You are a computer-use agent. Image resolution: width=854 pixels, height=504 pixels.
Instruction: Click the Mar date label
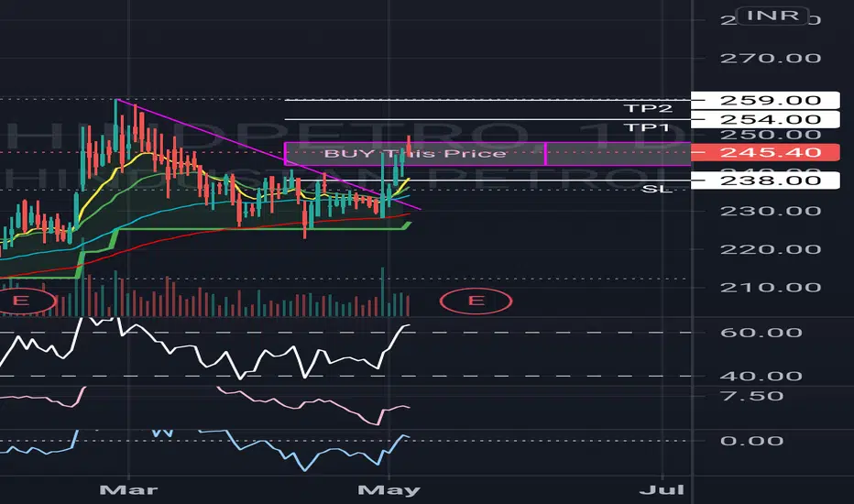[x=128, y=490]
